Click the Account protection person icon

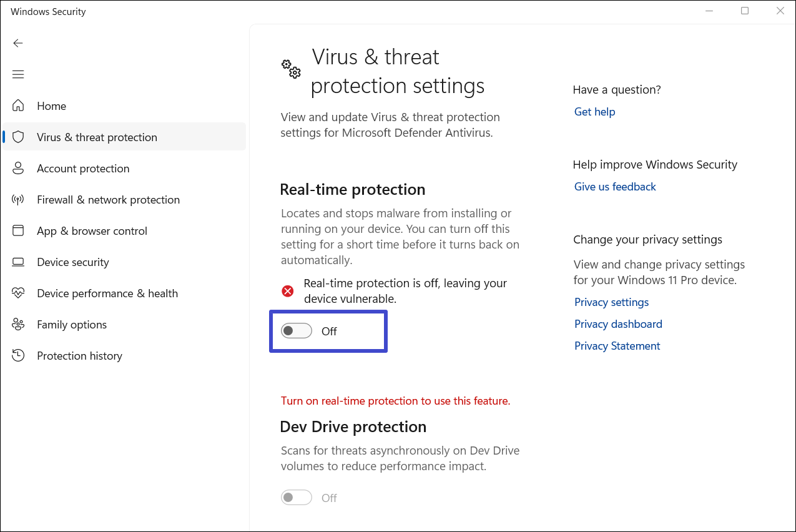(18, 168)
